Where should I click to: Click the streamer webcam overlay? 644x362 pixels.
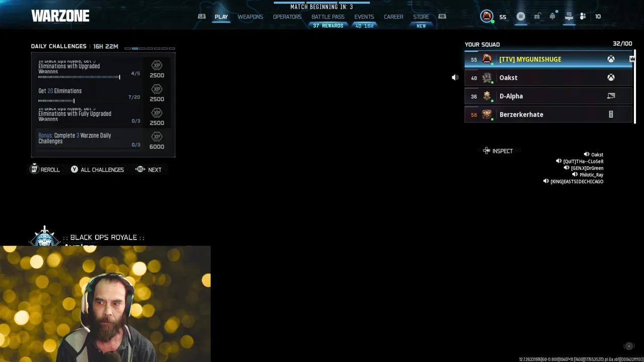105,304
